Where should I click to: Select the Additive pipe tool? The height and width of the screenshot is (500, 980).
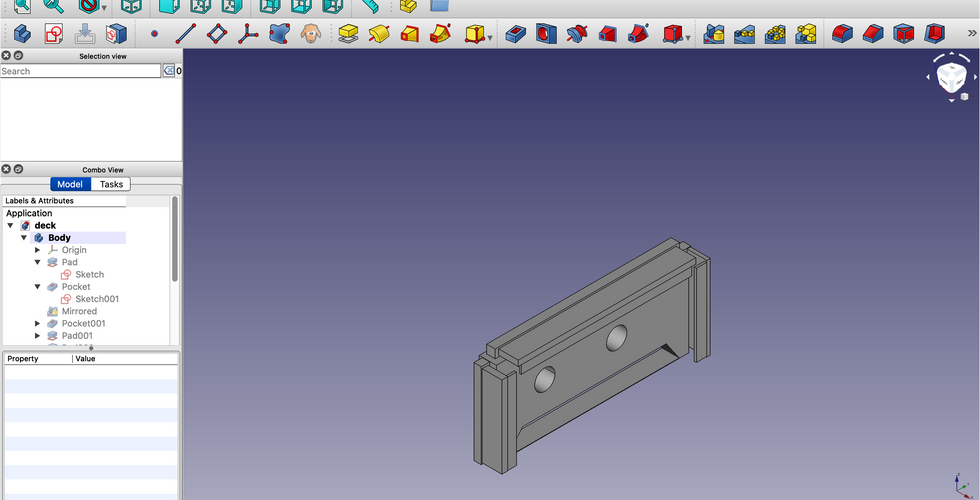pyautogui.click(x=441, y=33)
